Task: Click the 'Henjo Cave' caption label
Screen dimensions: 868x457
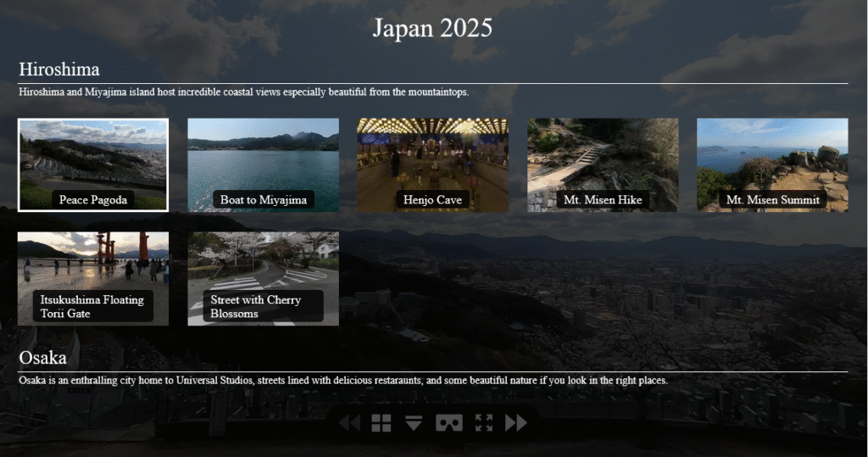Action: [x=432, y=200]
